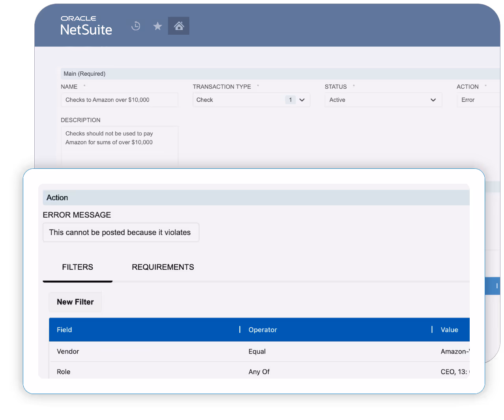Click the Operator column header
This screenshot has height=420, width=504.
263,330
